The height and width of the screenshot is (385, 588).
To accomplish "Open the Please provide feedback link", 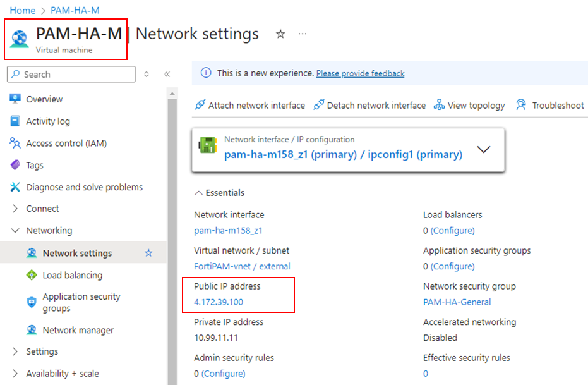I will [360, 73].
